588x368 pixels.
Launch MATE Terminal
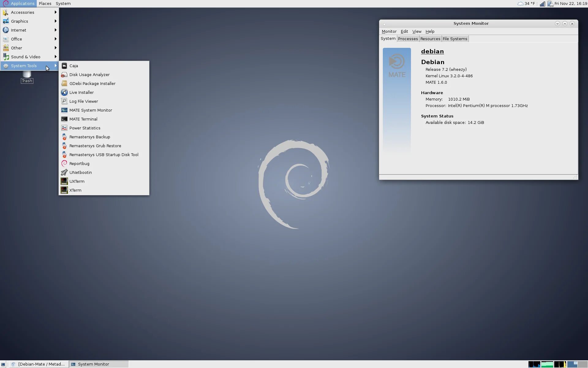click(x=83, y=119)
